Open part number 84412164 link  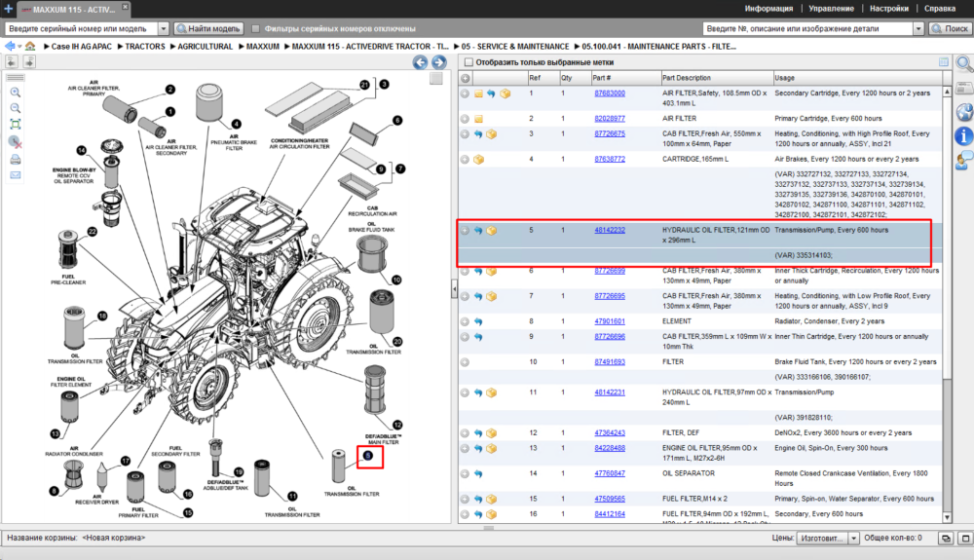click(610, 514)
